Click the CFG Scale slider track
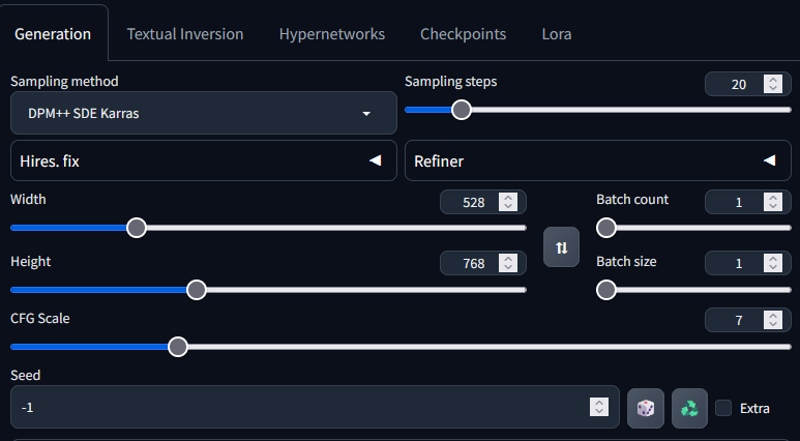800x441 pixels. [x=401, y=347]
